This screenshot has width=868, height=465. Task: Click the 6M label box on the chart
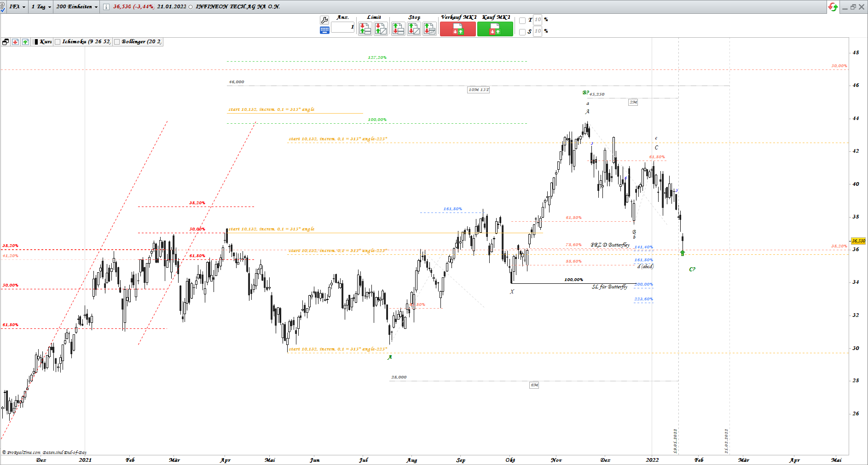(534, 385)
